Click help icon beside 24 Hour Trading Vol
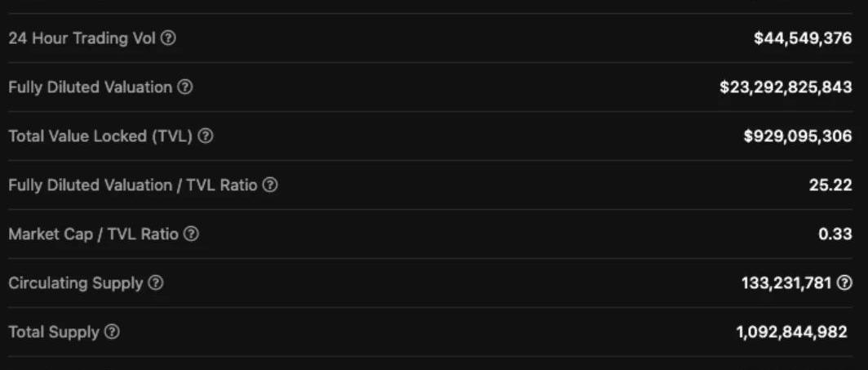The width and height of the screenshot is (868, 370). 168,38
